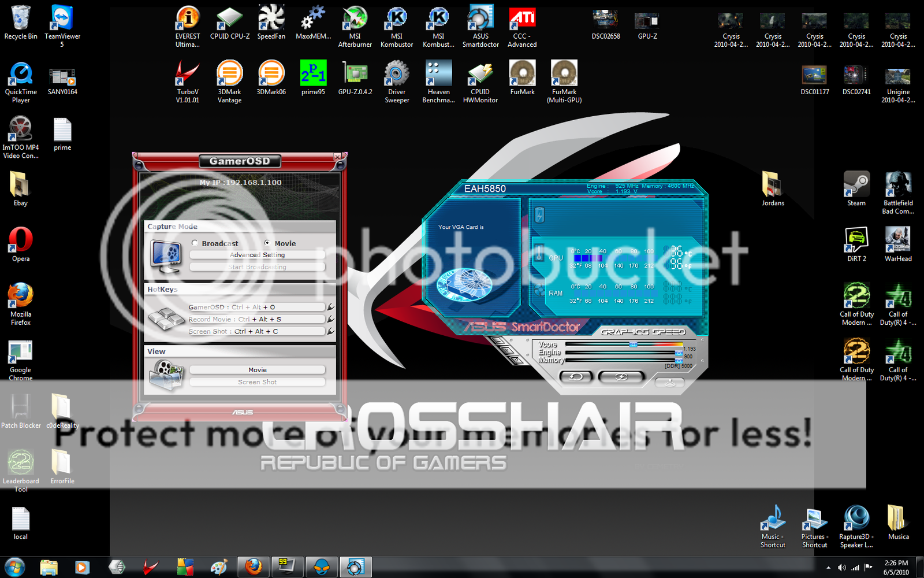924x578 pixels.
Task: Click the SmartDoctor reset-to-default circular arrow button
Action: click(576, 377)
